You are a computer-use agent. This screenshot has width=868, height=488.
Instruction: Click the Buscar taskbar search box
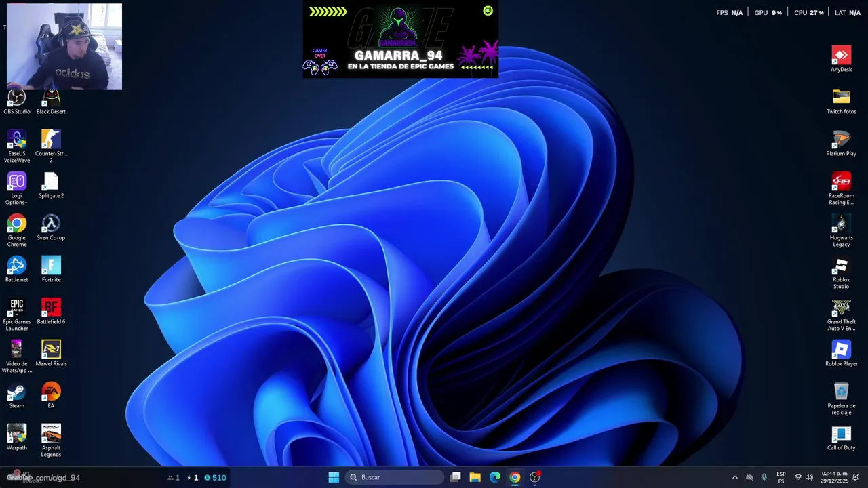tap(395, 477)
